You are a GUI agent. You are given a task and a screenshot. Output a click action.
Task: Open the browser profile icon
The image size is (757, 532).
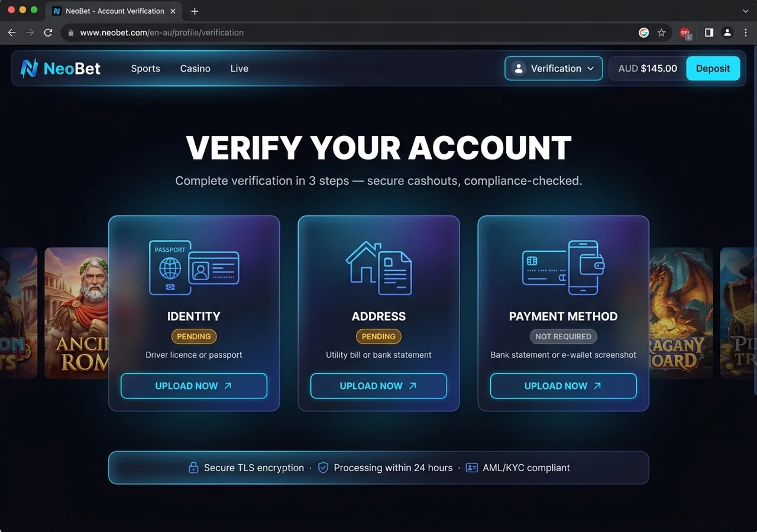(x=727, y=33)
